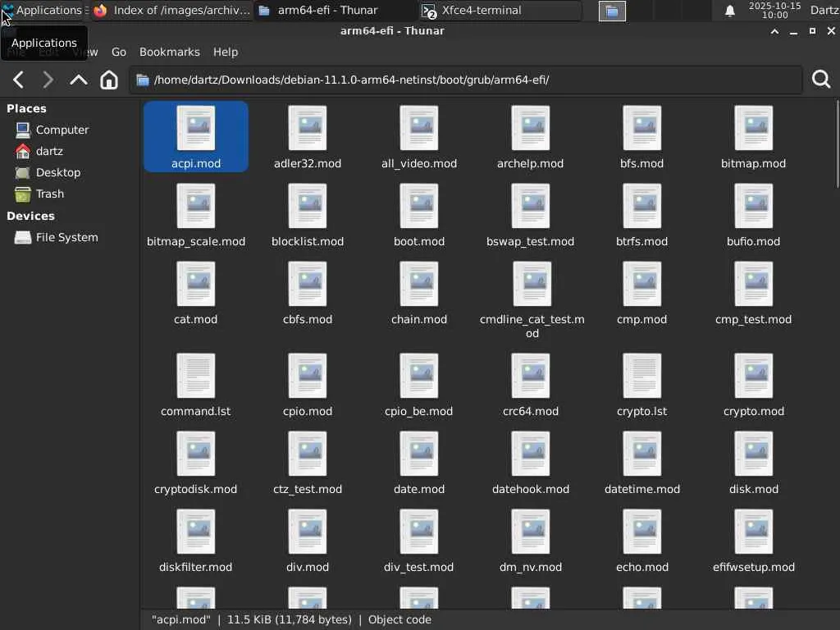
Task: Open Trash in Places sidebar
Action: point(50,194)
